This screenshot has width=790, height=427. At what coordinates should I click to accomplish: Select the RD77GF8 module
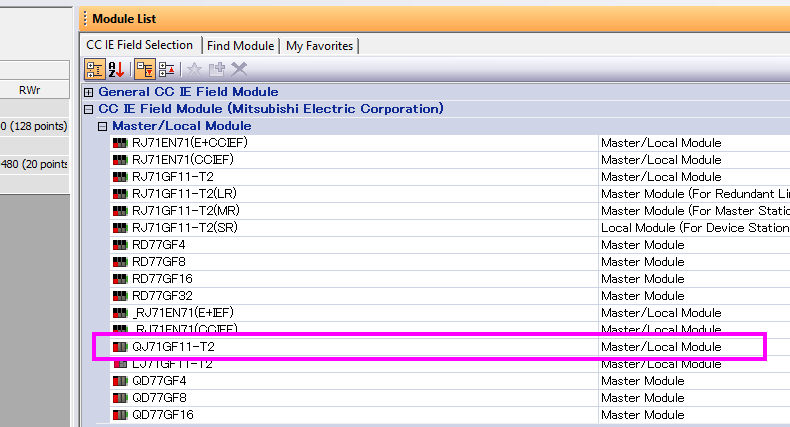(159, 262)
